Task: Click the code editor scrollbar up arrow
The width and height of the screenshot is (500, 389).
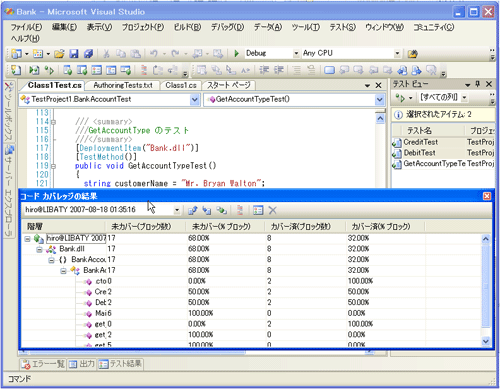Action: [x=380, y=118]
